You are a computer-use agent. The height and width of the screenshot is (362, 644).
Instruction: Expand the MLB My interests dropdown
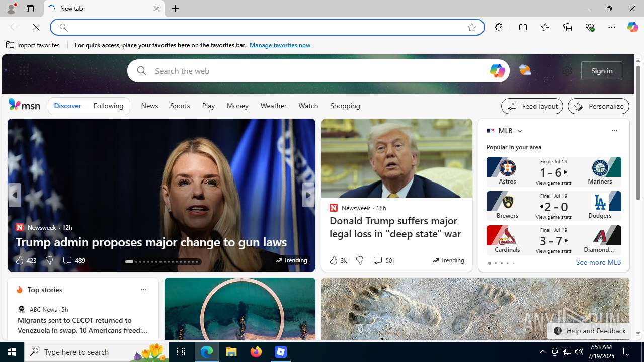point(519,131)
